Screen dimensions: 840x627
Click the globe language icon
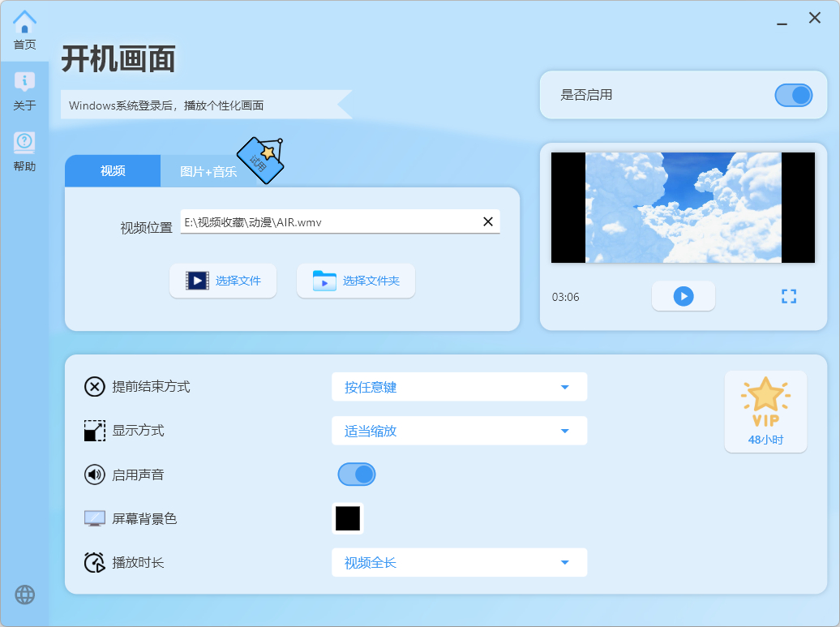tap(25, 595)
